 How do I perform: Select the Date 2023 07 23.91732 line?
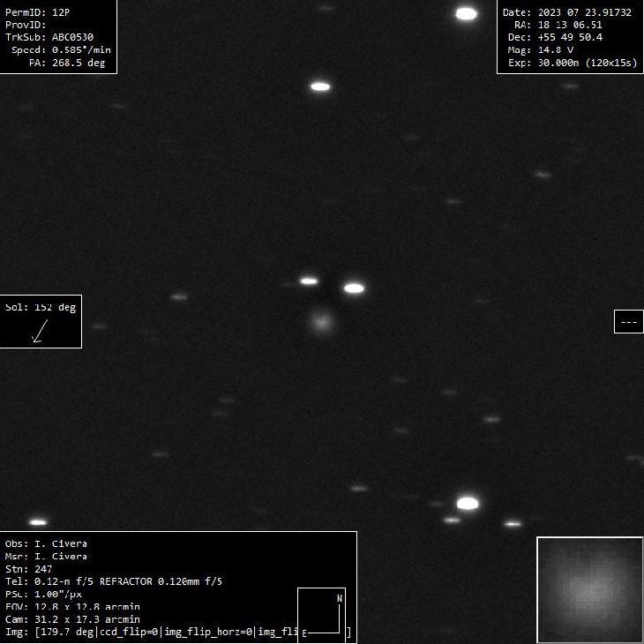[x=567, y=13]
